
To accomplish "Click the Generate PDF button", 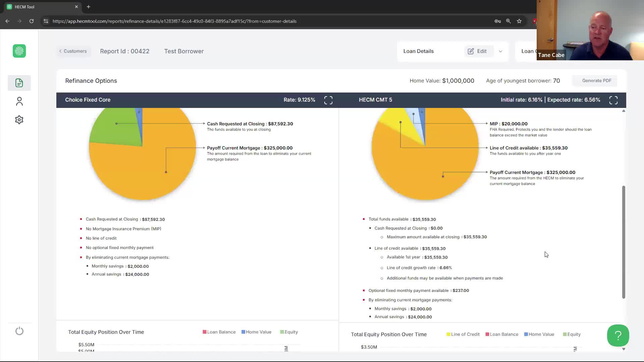I will pos(596,81).
